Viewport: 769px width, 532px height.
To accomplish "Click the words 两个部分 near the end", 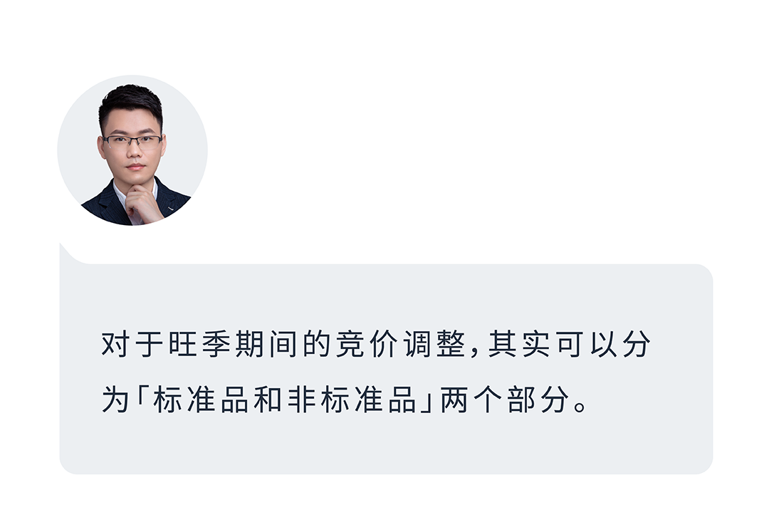I will (503, 400).
